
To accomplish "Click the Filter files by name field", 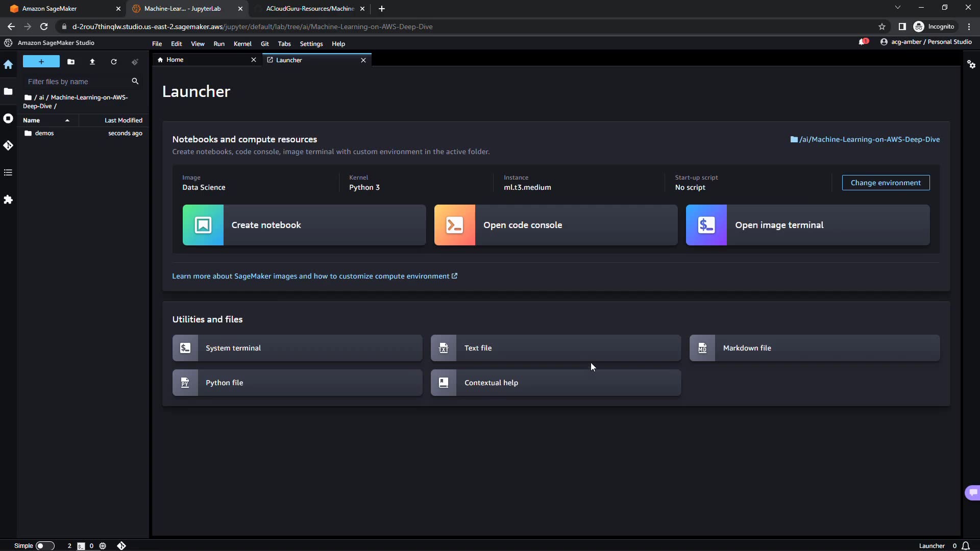I will pos(77,82).
